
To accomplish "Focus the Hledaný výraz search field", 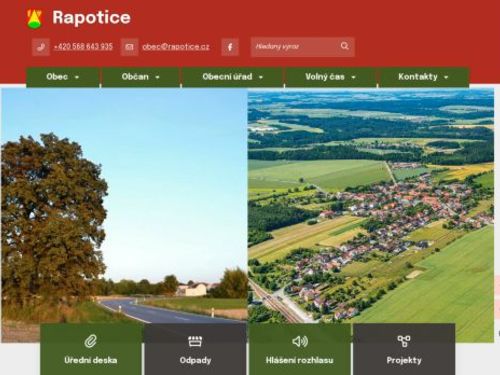I will (x=295, y=47).
